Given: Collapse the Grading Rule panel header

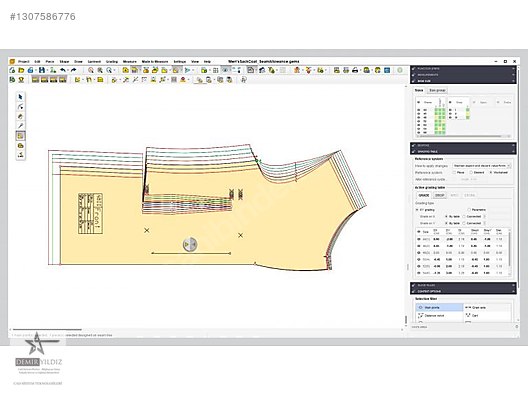Looking at the screenshot, I should [x=463, y=152].
